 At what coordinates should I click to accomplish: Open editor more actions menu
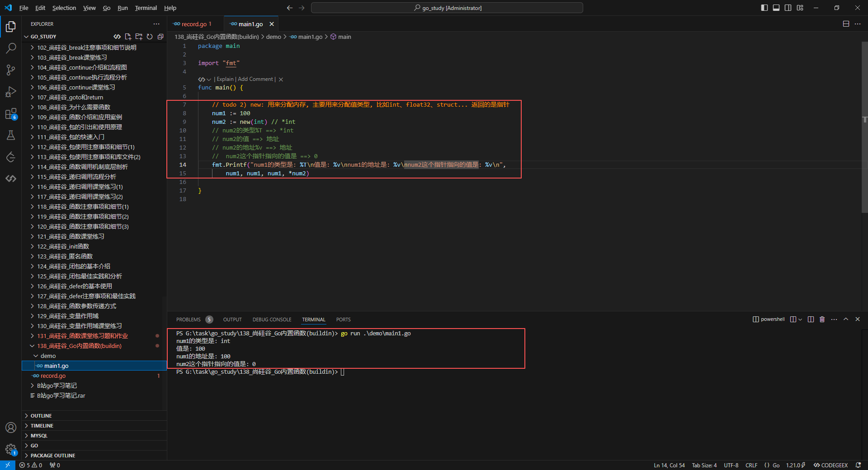tap(858, 24)
